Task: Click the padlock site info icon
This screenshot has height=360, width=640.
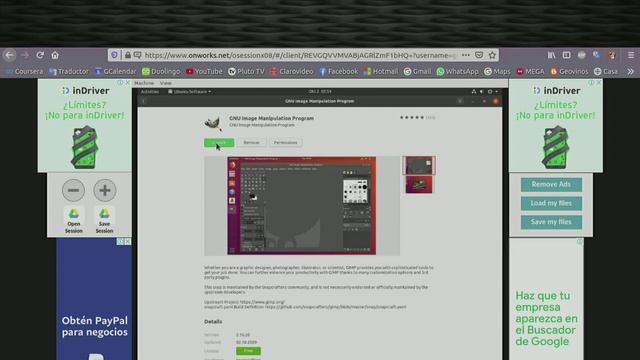Action: 128,55
